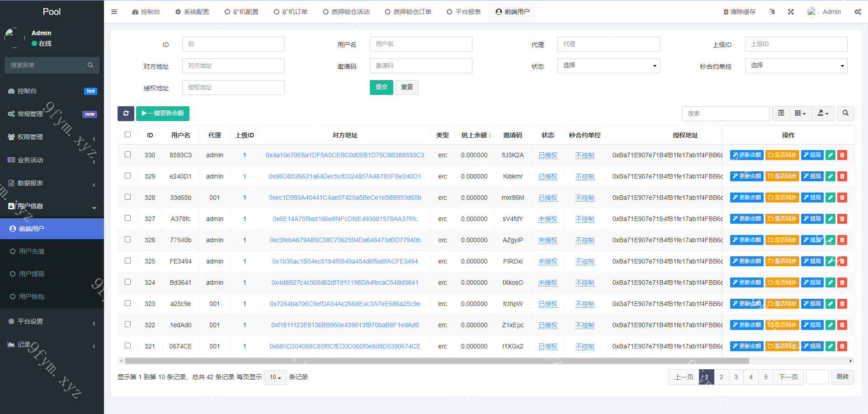Image resolution: width=868 pixels, height=414 pixels.
Task: Click the sidebar hamburger toggle icon
Action: [114, 12]
